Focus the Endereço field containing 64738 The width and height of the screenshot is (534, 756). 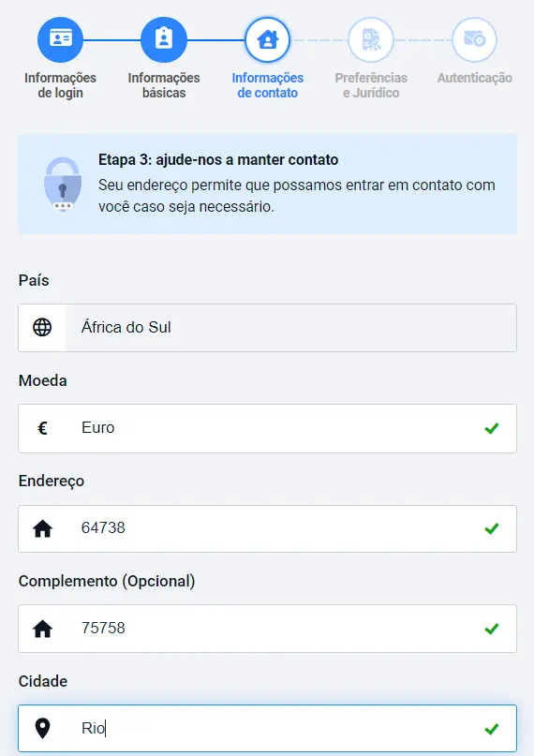pos(268,529)
